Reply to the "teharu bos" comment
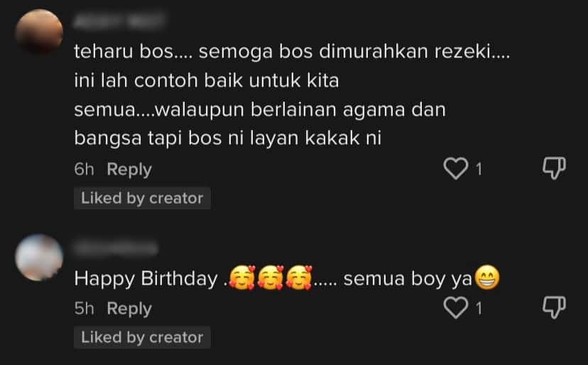The height and width of the screenshot is (365, 588). click(x=129, y=170)
